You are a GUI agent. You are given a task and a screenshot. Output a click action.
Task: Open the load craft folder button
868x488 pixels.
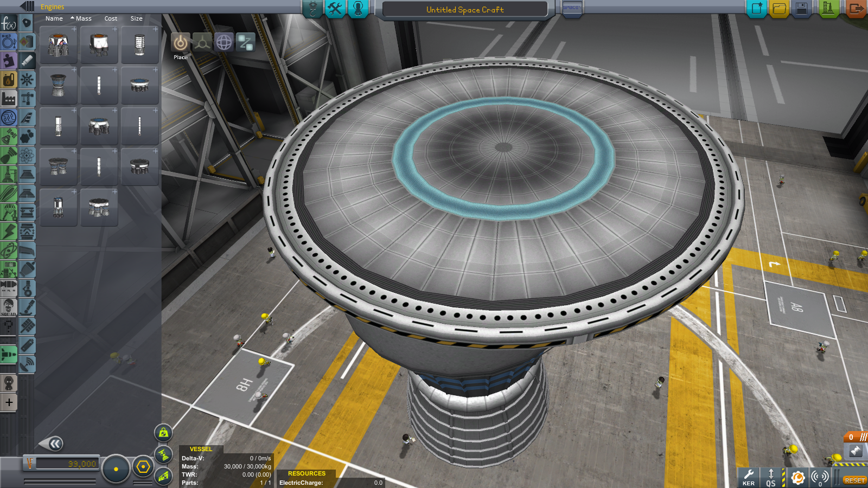779,8
